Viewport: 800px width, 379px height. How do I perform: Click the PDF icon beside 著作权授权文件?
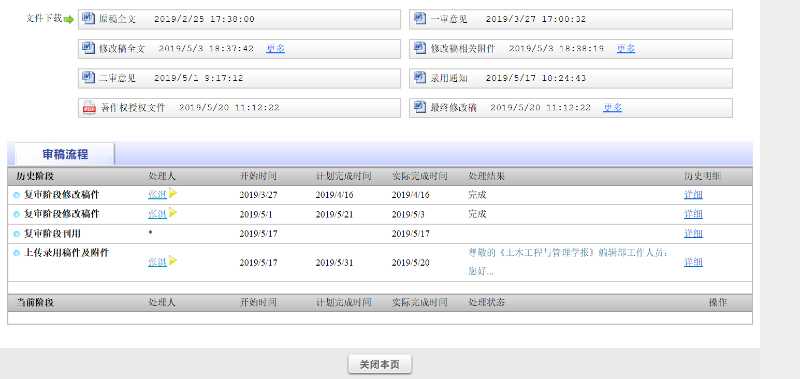pos(89,107)
